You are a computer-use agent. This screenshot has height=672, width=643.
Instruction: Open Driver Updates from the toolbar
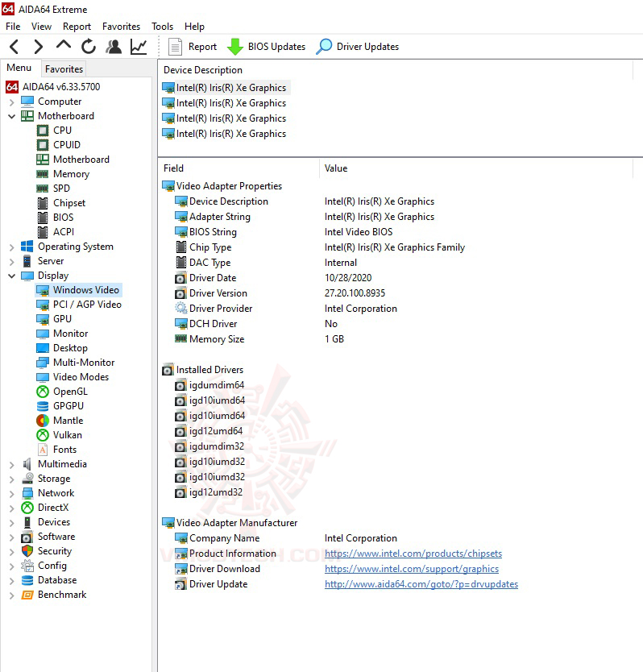coord(358,46)
